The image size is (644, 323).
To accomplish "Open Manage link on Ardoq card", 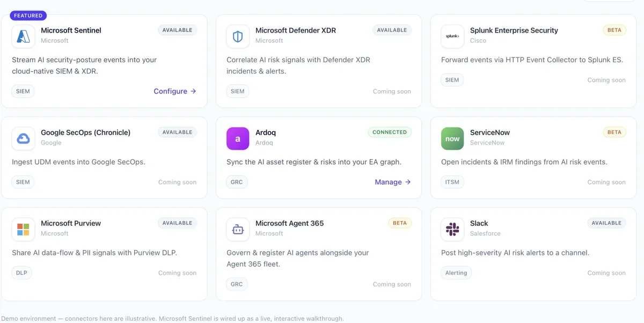I will tap(393, 182).
